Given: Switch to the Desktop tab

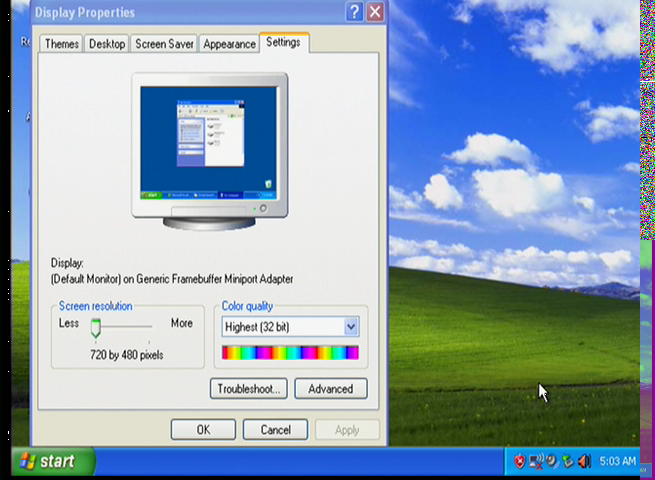Looking at the screenshot, I should (107, 44).
